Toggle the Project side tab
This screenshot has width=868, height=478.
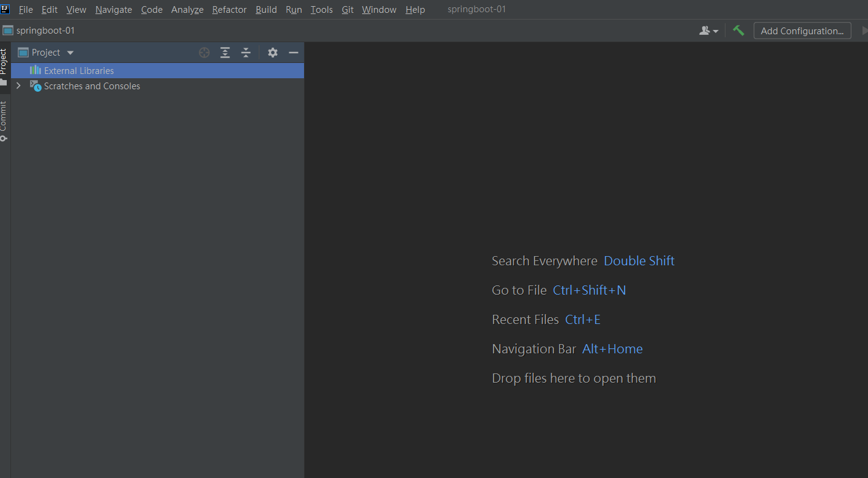(x=4, y=67)
